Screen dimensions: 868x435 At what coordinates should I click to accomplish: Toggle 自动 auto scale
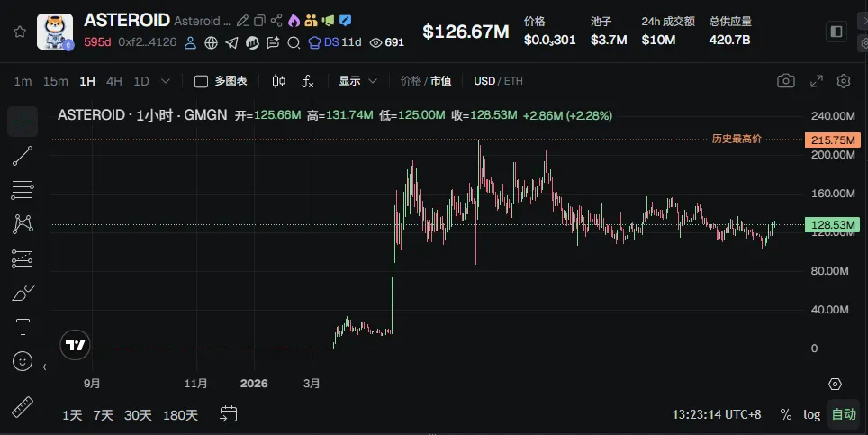coord(844,414)
